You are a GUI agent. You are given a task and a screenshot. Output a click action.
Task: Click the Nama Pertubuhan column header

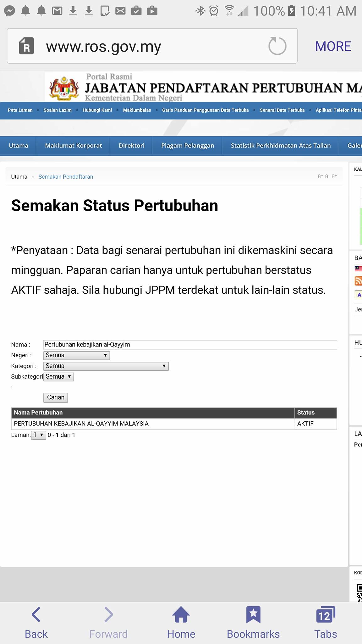coord(153,413)
